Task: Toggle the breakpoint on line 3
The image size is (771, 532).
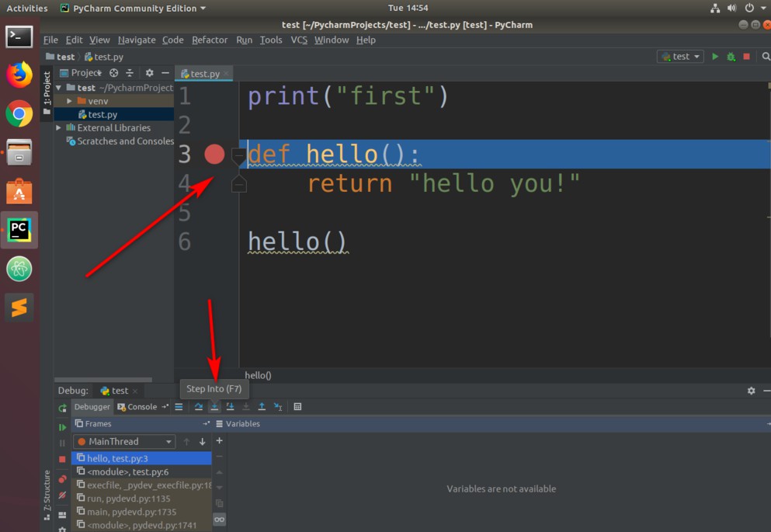Action: coord(214,154)
